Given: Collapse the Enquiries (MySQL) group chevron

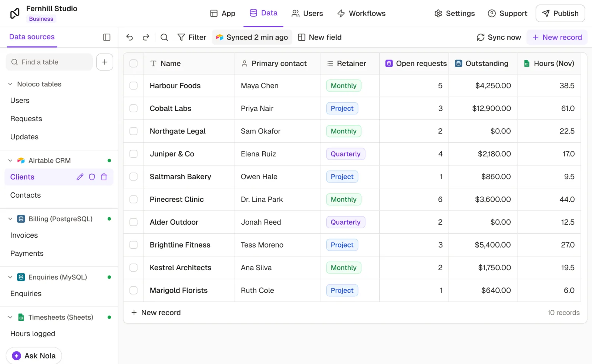Looking at the screenshot, I should (x=10, y=277).
